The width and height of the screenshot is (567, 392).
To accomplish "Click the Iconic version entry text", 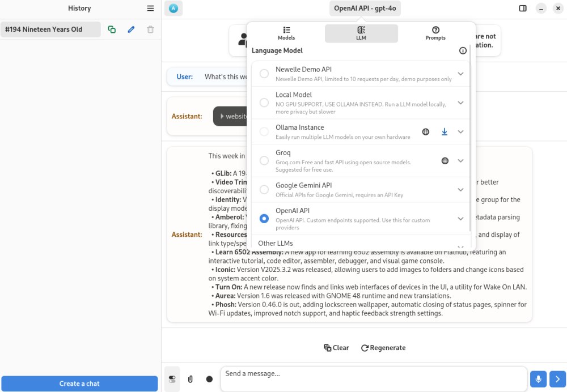I will pyautogui.click(x=366, y=274).
